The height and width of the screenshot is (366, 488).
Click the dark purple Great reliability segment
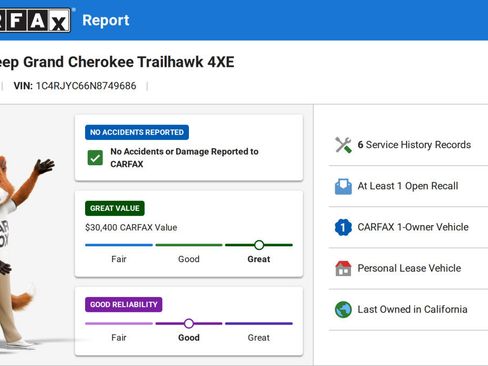click(x=259, y=323)
